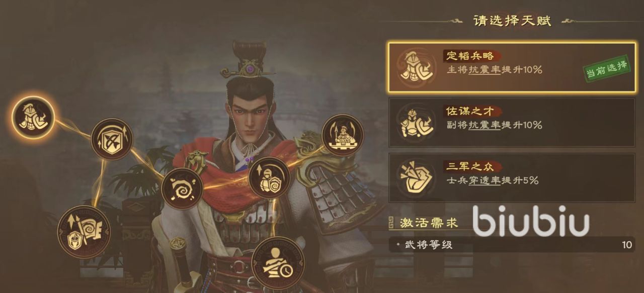Open the 穿透率 underlined term
The height and width of the screenshot is (293, 644).
tap(485, 180)
